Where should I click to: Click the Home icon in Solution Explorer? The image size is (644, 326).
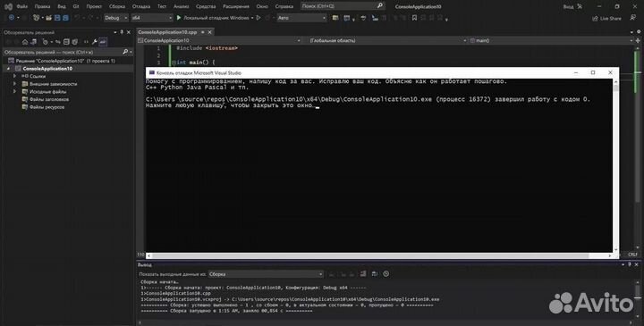(x=25, y=42)
